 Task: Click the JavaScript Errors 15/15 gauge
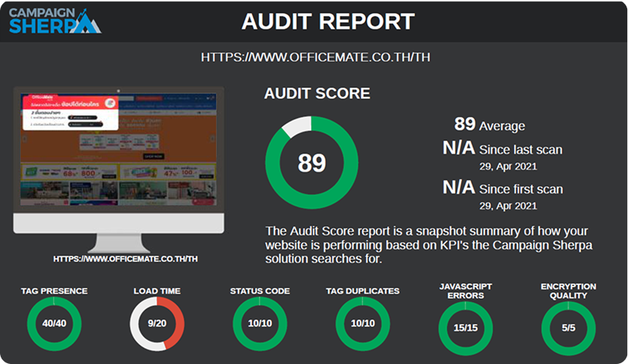pos(465,328)
